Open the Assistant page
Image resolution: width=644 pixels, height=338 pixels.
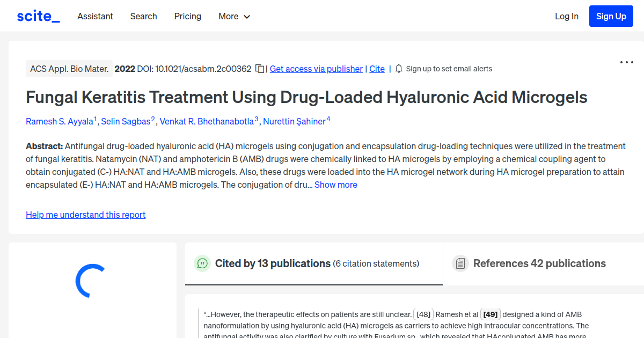pyautogui.click(x=95, y=16)
